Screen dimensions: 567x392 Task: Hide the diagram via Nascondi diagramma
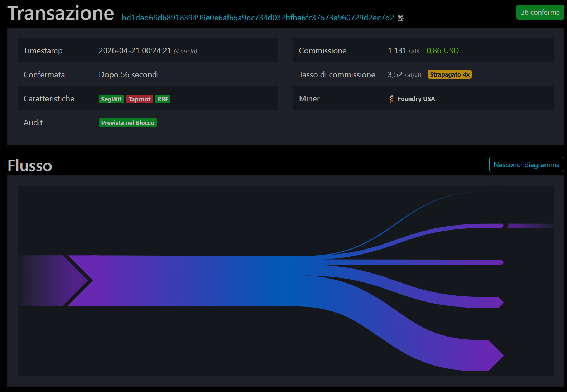[x=527, y=165]
